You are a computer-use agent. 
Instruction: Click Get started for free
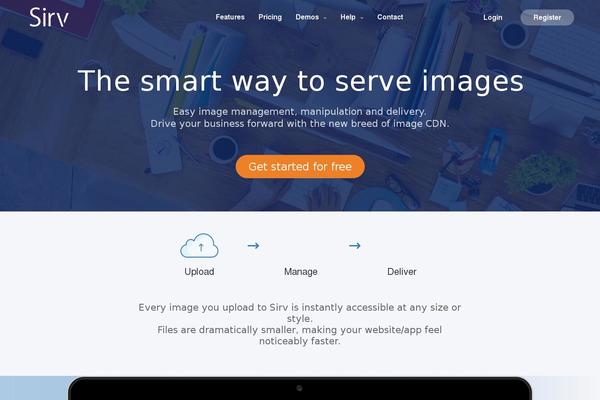click(x=300, y=167)
